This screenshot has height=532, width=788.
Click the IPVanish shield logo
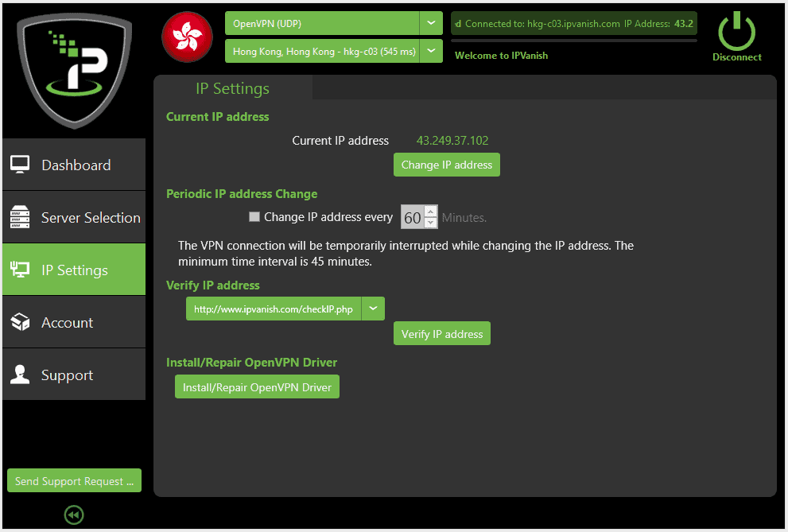coord(75,70)
